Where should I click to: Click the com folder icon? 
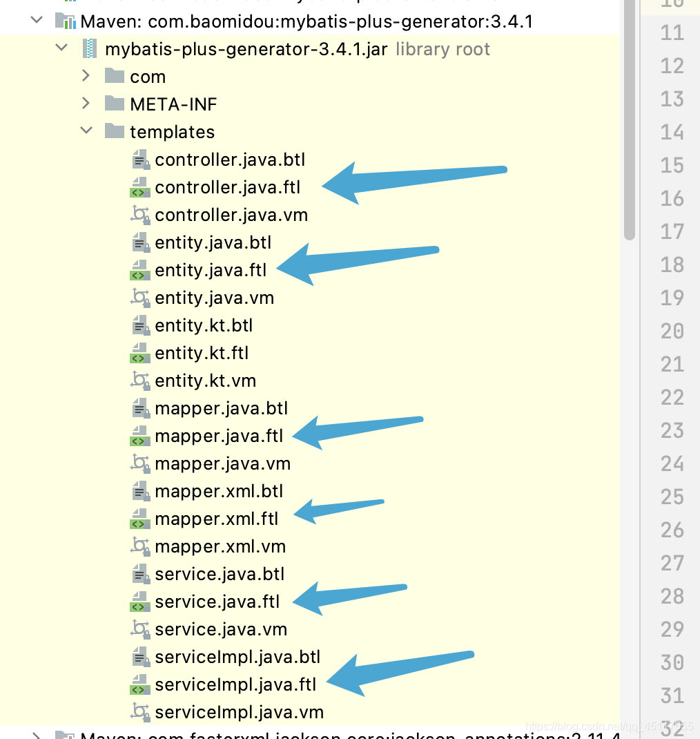tap(115, 75)
